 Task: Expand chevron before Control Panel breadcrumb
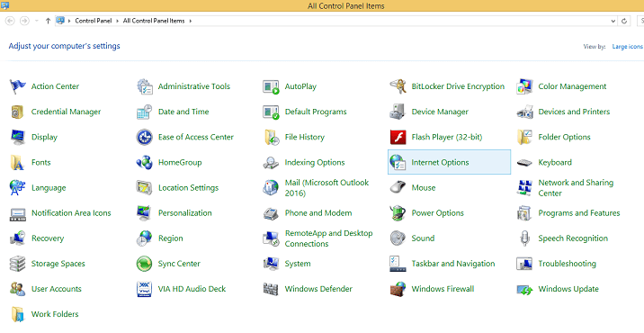(69, 21)
